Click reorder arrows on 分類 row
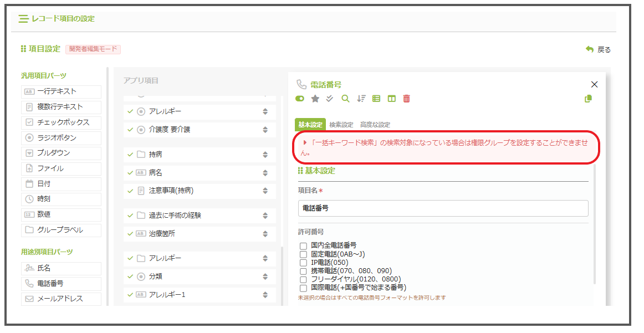Image resolution: width=644 pixels, height=333 pixels. tap(265, 276)
